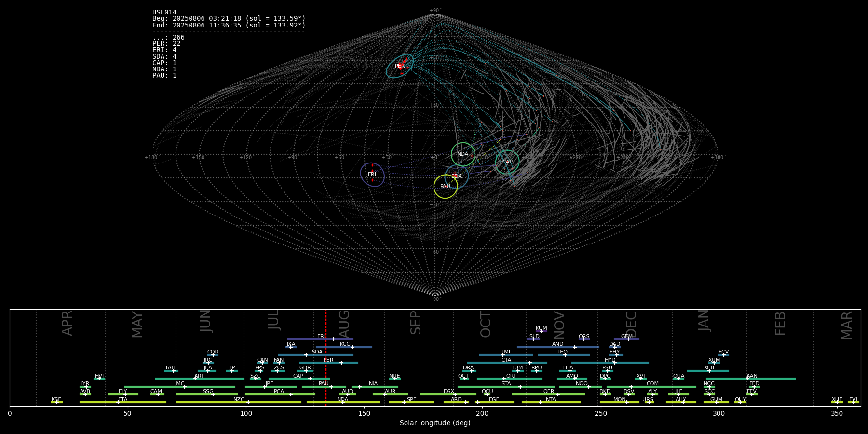Click the Beg: 20250806 03:21:18 line

pyautogui.click(x=229, y=19)
